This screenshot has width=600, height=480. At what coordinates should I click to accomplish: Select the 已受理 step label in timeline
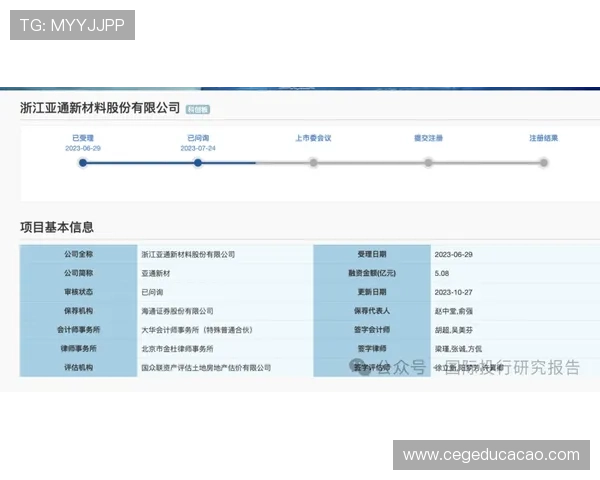coord(83,138)
